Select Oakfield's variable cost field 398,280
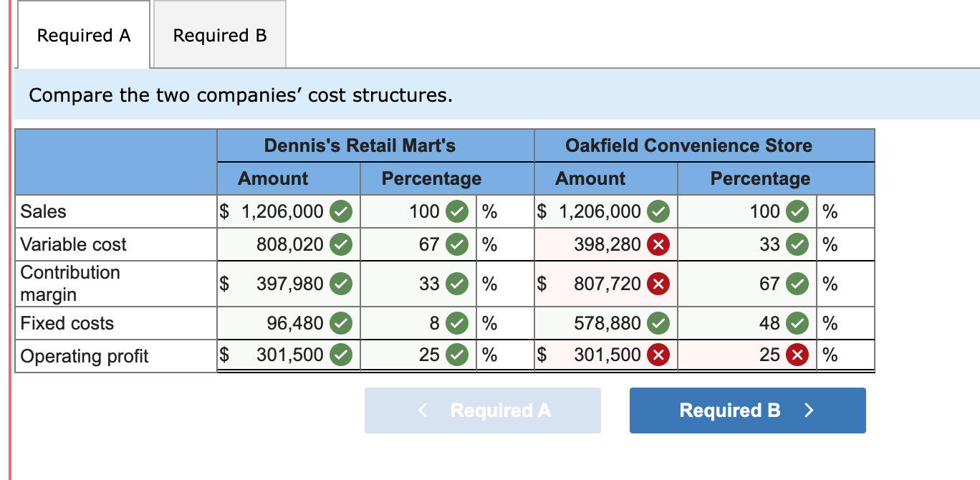The height and width of the screenshot is (480, 980). [605, 244]
